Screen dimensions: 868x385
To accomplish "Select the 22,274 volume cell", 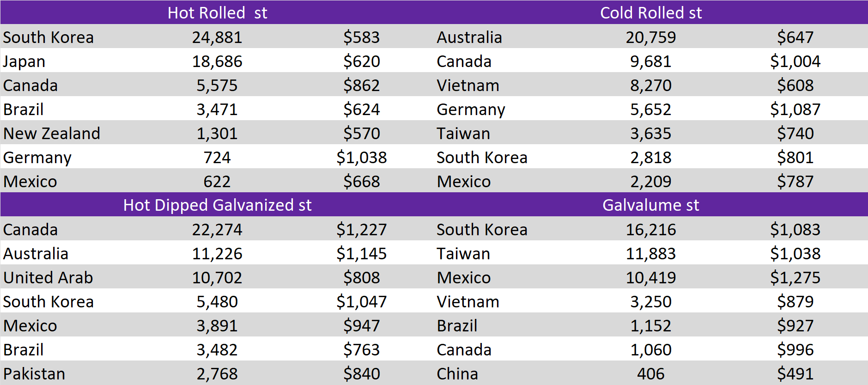I will (217, 230).
